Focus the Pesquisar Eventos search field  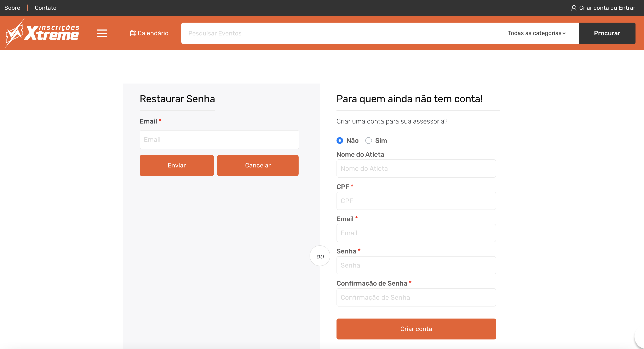coord(340,33)
